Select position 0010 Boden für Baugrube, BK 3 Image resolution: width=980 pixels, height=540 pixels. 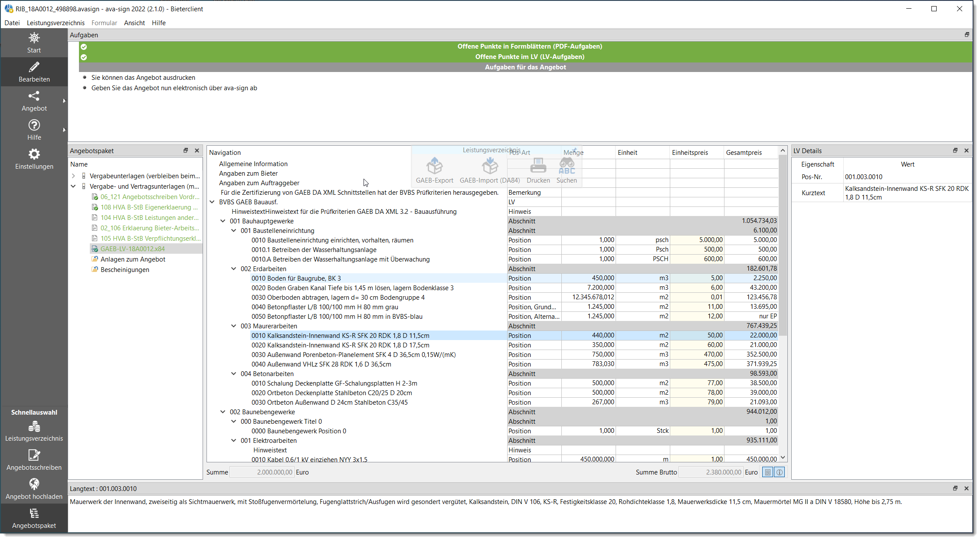(296, 278)
